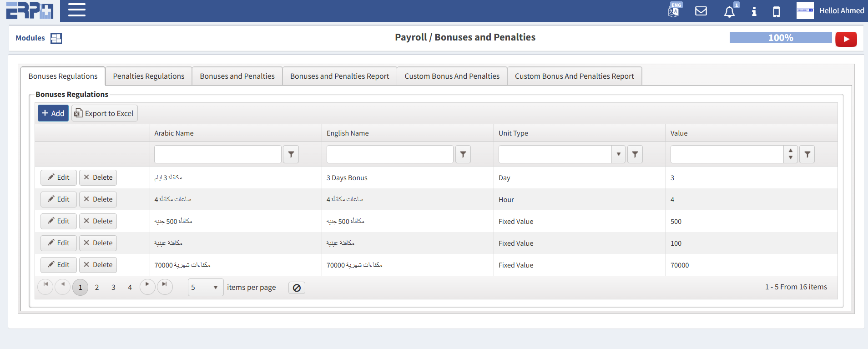
Task: Click Export to Excel button
Action: [104, 113]
